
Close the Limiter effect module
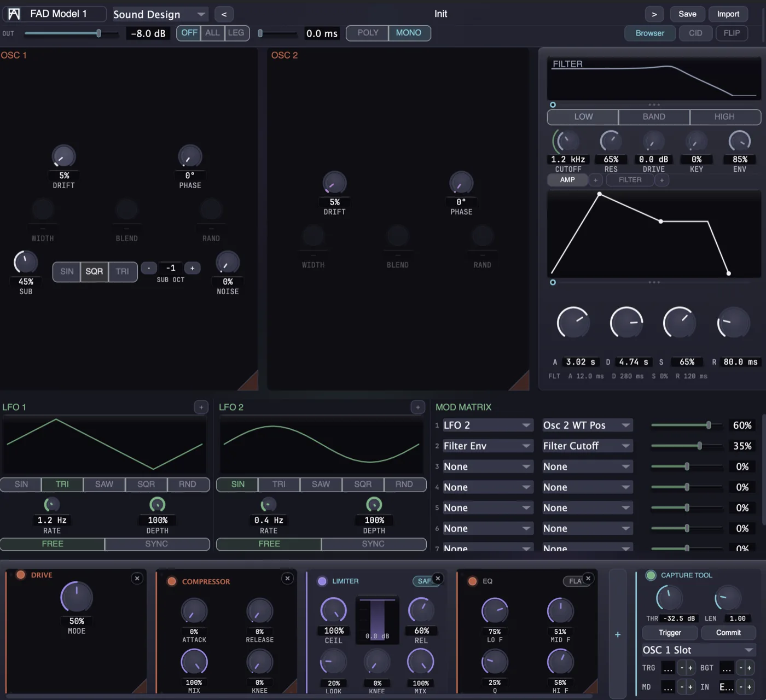point(438,578)
